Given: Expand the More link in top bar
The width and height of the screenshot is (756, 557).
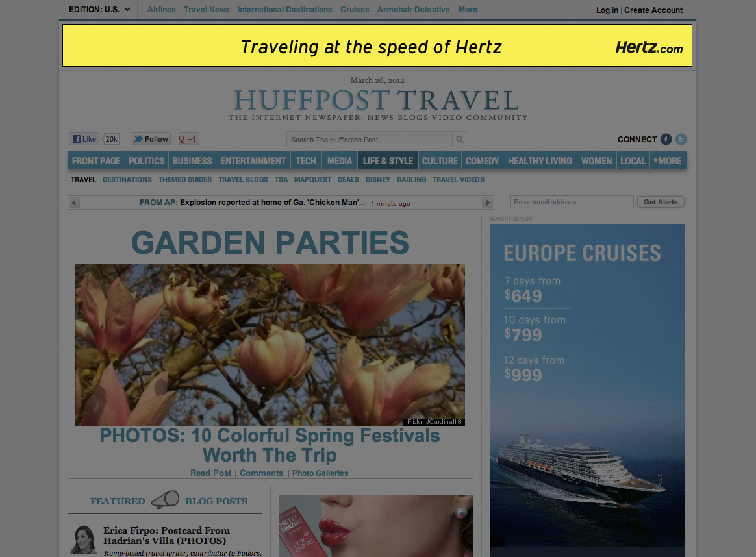Looking at the screenshot, I should coord(468,10).
